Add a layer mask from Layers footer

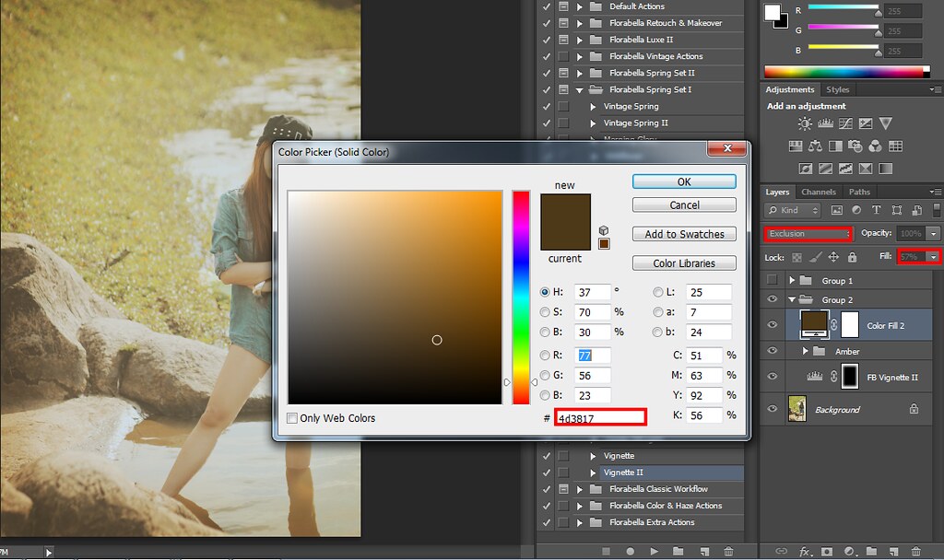(827, 551)
